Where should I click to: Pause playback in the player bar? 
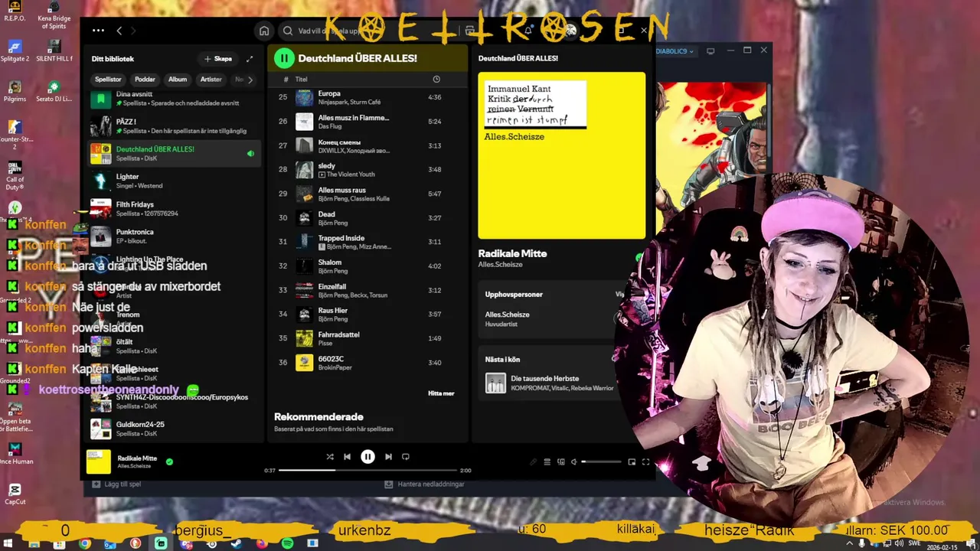pos(367,457)
